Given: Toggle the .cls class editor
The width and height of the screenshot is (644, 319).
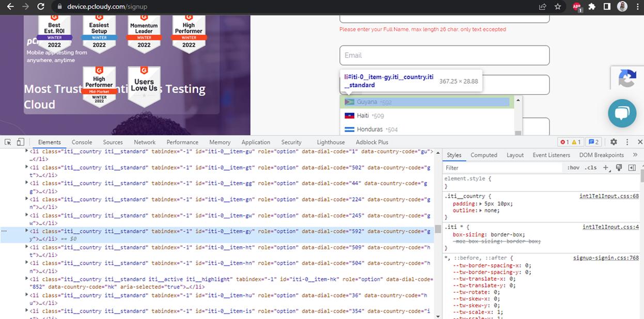Looking at the screenshot, I should click(x=591, y=168).
